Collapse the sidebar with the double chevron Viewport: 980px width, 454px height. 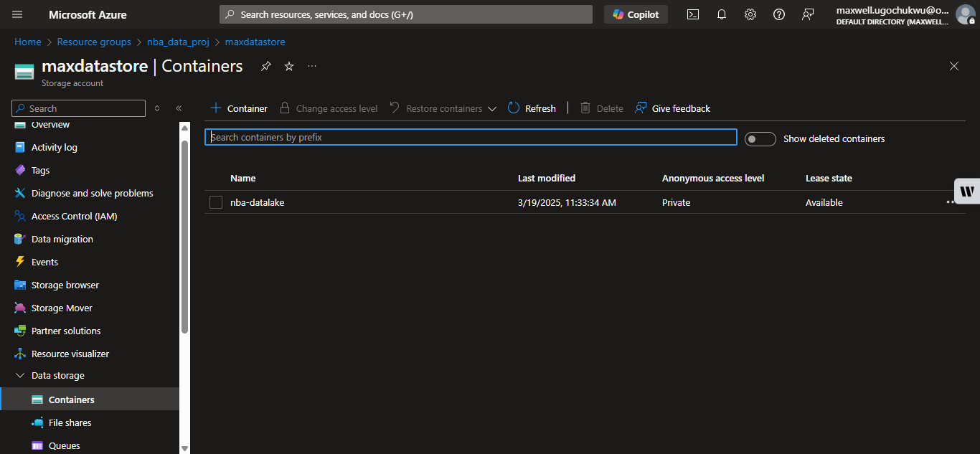(x=179, y=108)
